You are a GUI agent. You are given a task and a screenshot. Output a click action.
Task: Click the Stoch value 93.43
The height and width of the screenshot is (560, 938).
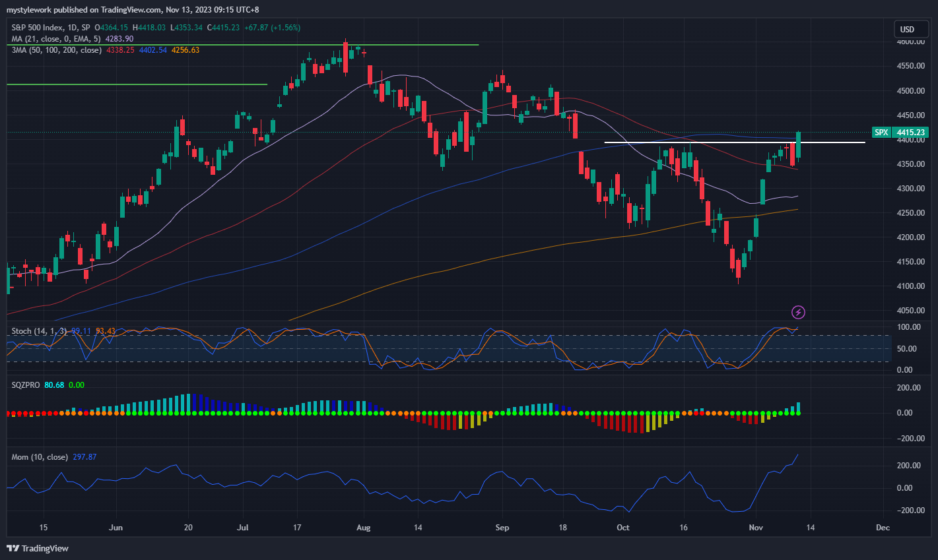[106, 331]
